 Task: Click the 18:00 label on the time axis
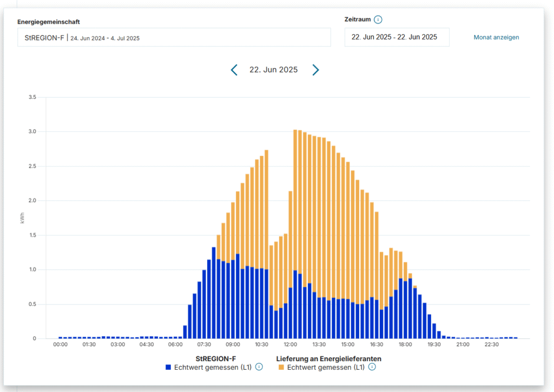pyautogui.click(x=405, y=344)
